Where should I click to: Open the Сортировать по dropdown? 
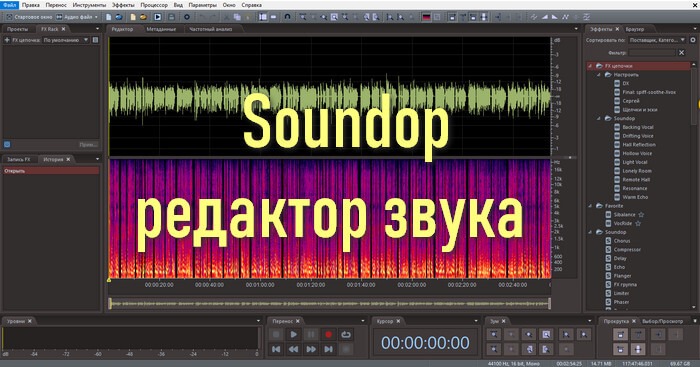(x=657, y=40)
